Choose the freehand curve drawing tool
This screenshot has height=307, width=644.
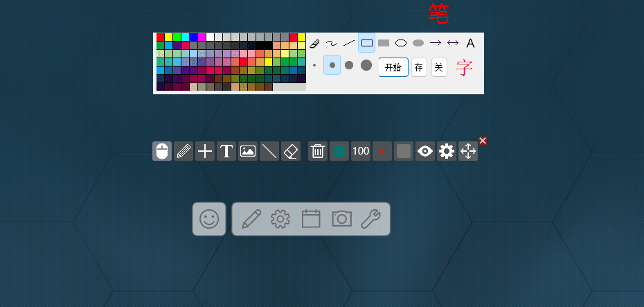click(x=332, y=43)
